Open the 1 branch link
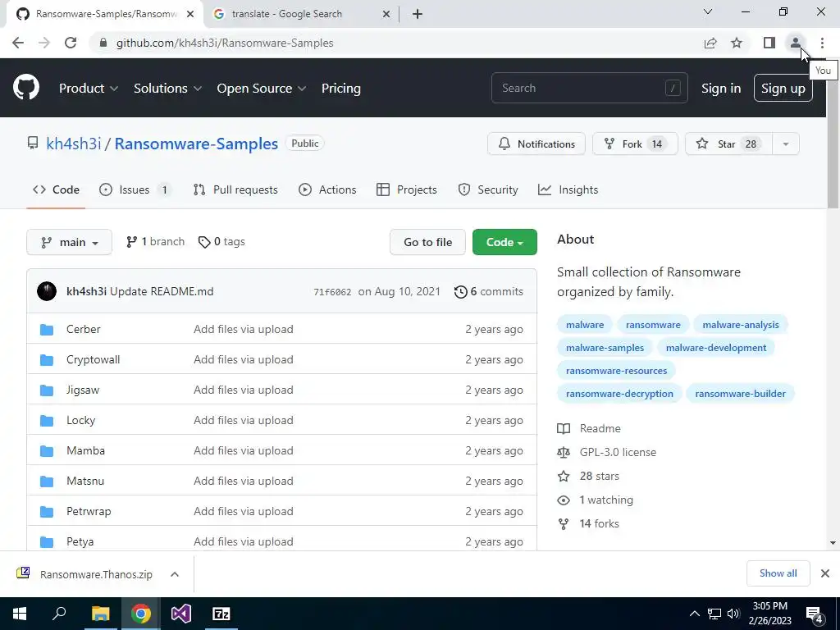 coord(155,242)
